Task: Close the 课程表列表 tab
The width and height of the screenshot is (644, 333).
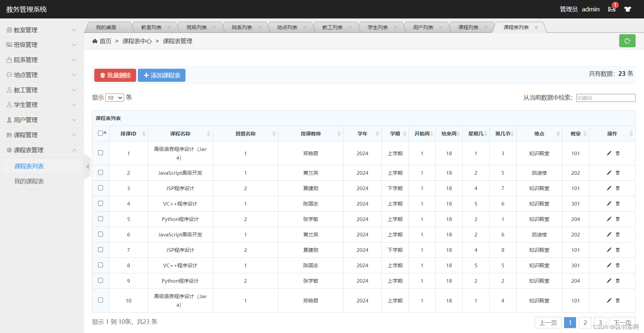Action: point(536,27)
